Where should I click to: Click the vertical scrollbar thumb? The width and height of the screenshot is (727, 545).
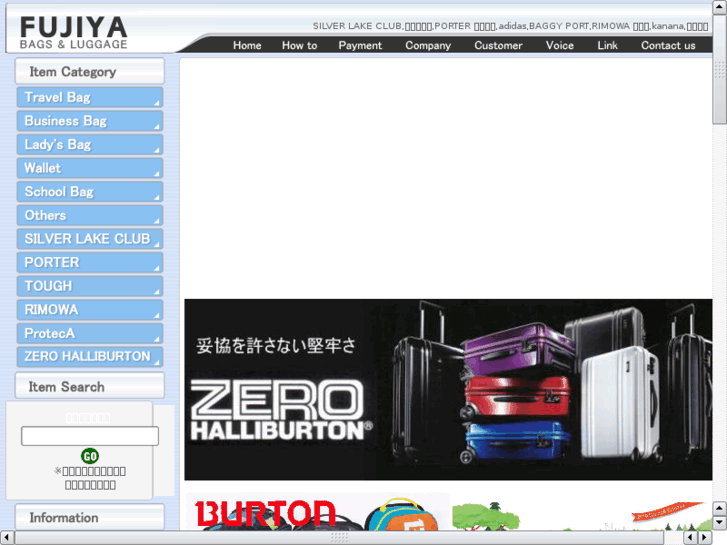tap(720, 70)
